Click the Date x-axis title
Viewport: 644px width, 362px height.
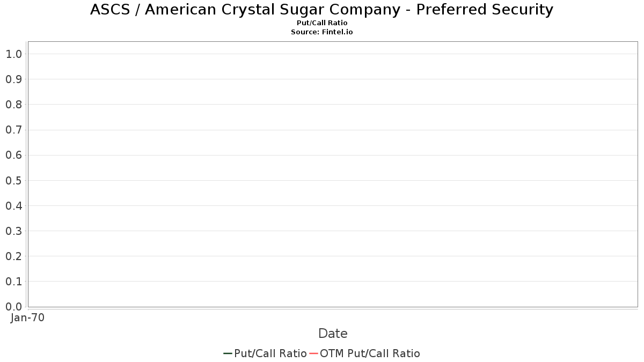[333, 334]
